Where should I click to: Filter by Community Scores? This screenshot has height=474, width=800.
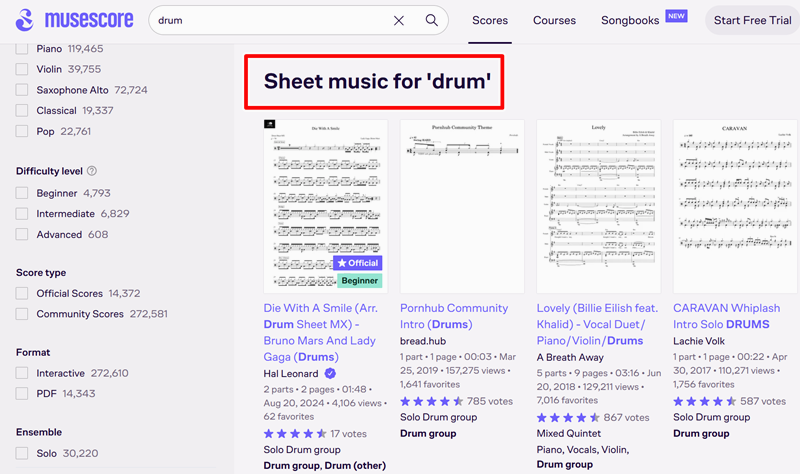point(21,314)
